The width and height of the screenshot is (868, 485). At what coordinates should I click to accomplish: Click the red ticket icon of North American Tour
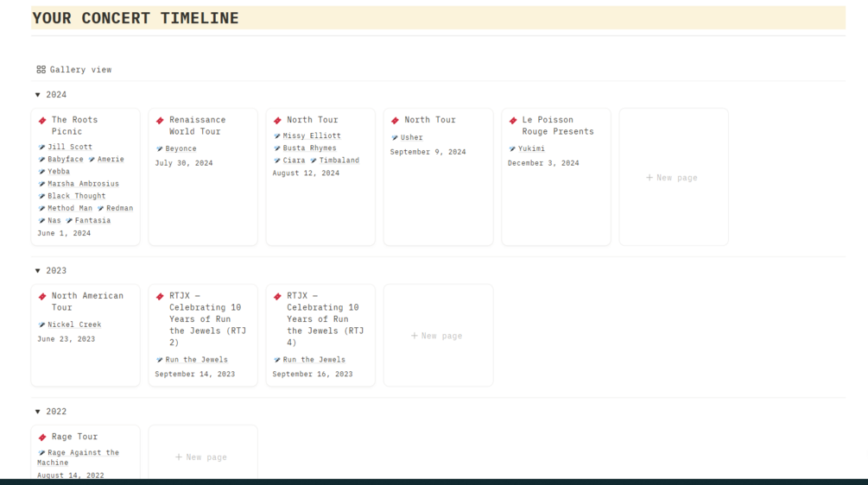coord(42,296)
